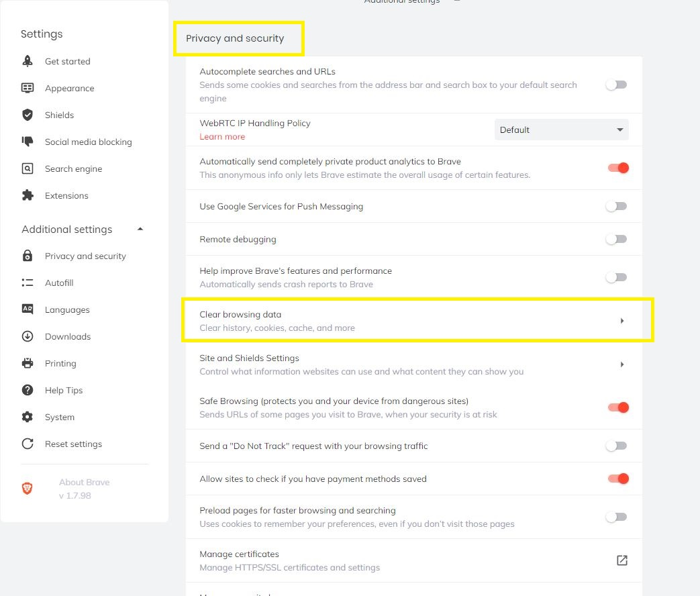Expand Clear browsing data chevron
The height and width of the screenshot is (596, 700).
622,321
